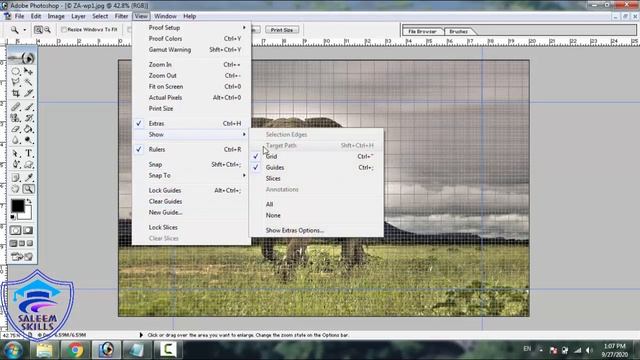Screen dimensions: 640x360
Task: Reset to default black and white colors
Action: coord(13,217)
